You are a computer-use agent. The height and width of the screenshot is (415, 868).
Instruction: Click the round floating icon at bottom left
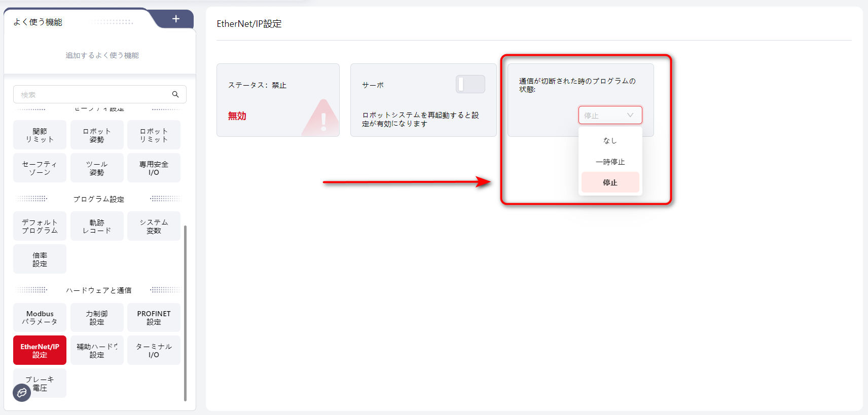coord(22,393)
